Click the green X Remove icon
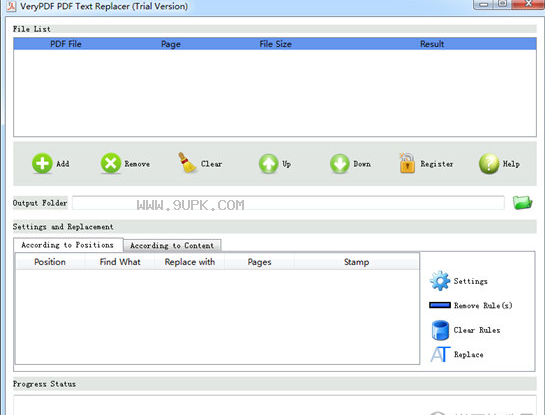 [111, 163]
